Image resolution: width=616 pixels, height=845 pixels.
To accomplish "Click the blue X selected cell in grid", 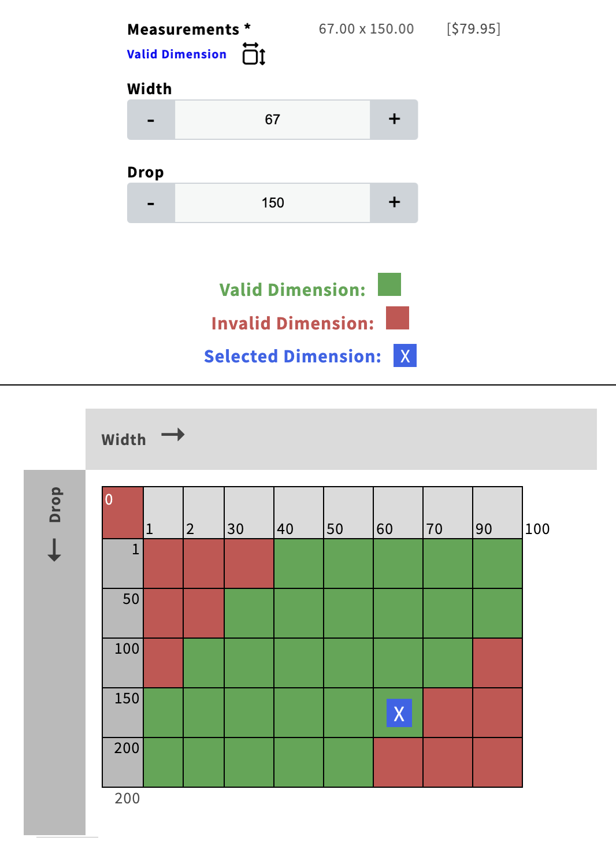I will 399,713.
